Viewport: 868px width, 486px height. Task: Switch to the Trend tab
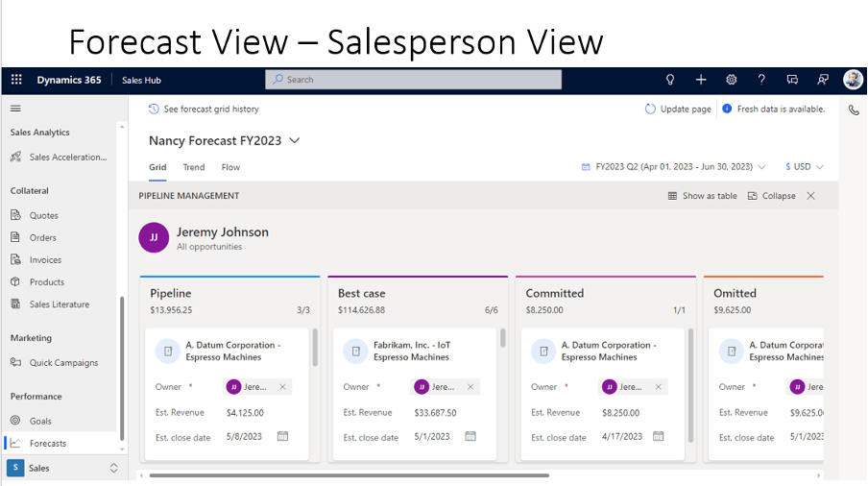(194, 167)
